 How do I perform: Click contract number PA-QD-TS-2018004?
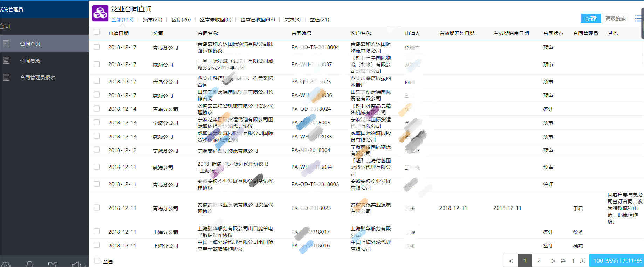[315, 47]
